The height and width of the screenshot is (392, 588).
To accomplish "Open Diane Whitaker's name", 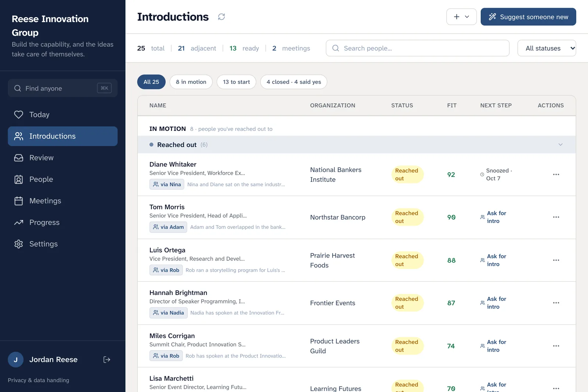I will 173,164.
